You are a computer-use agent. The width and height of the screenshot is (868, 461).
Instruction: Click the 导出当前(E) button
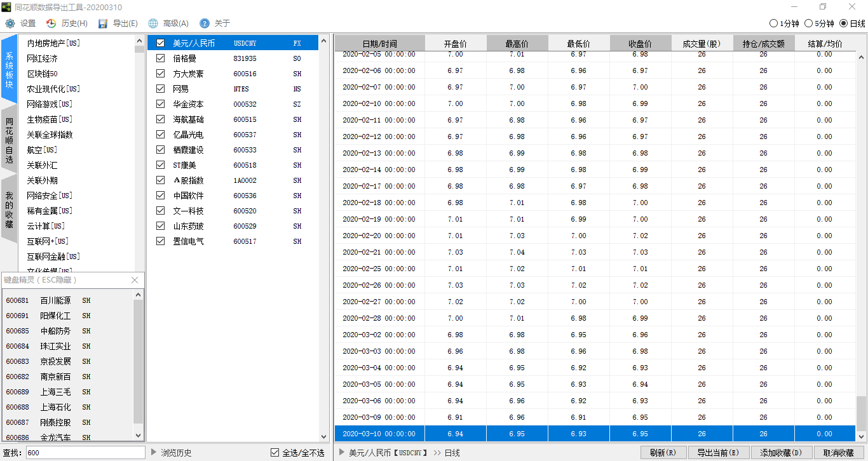point(718,453)
